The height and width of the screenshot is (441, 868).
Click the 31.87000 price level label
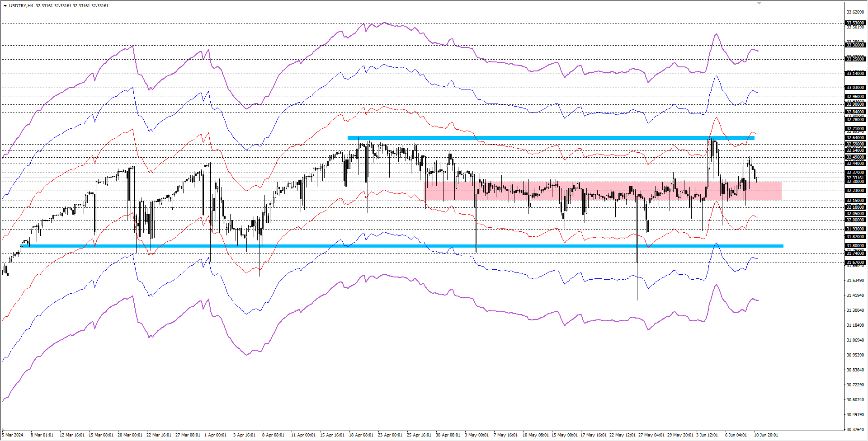(x=855, y=237)
